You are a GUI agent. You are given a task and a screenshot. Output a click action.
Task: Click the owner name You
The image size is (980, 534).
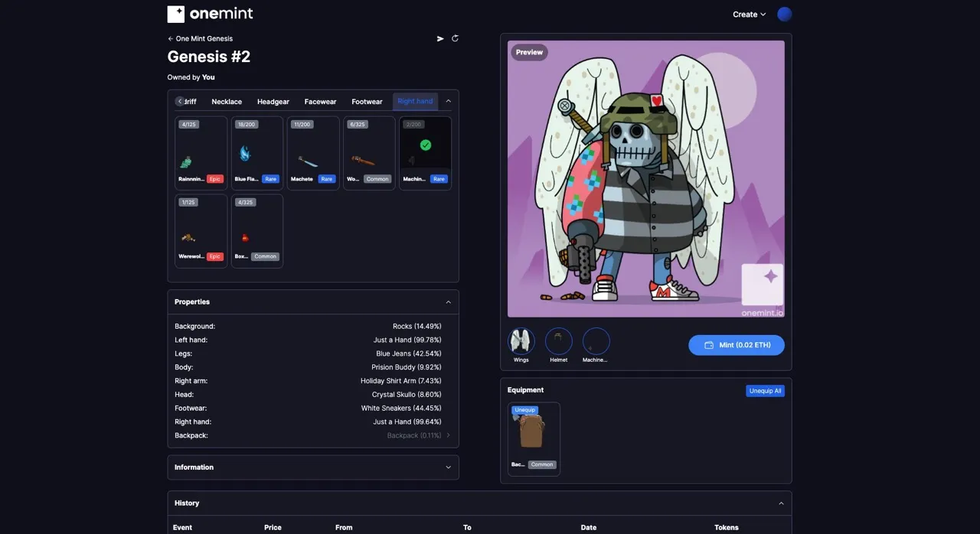coord(208,77)
